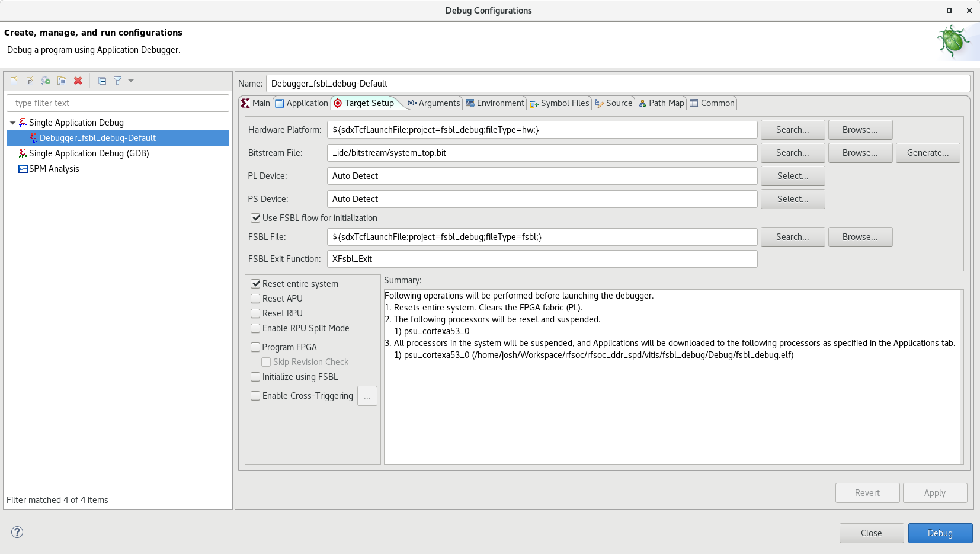Select Single Application Debug (GDB) entry

[89, 153]
